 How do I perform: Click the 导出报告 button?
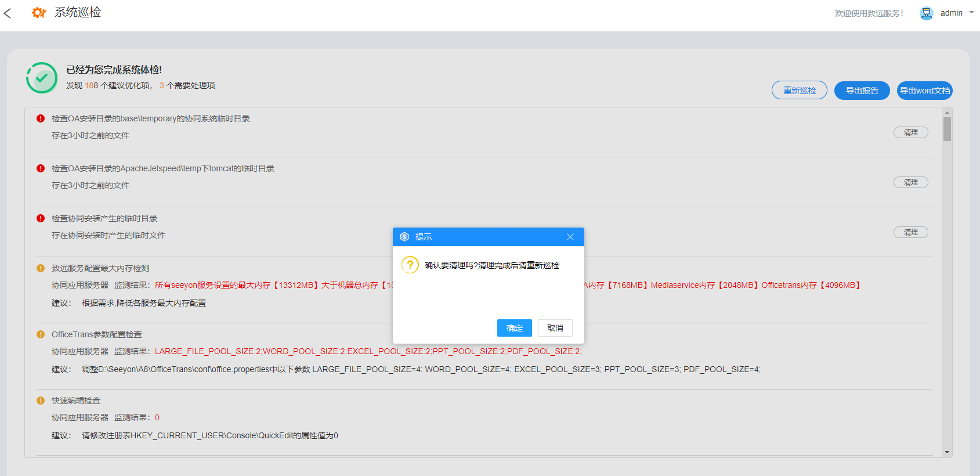click(x=862, y=90)
